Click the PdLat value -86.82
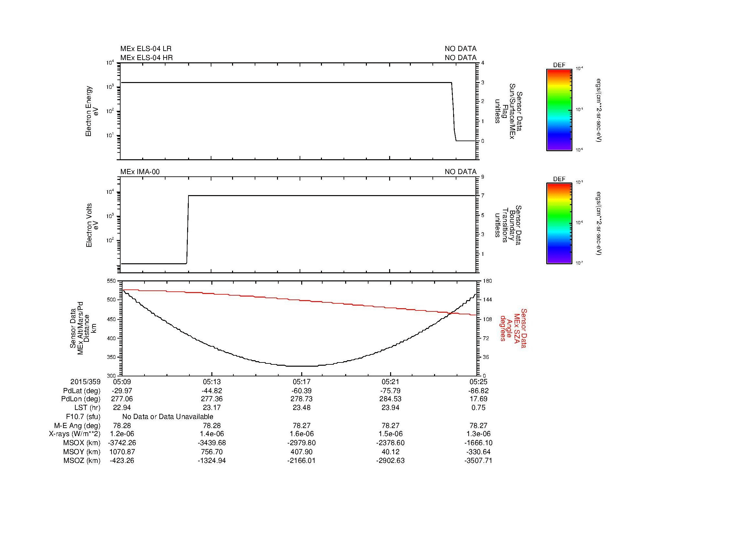 pos(478,391)
